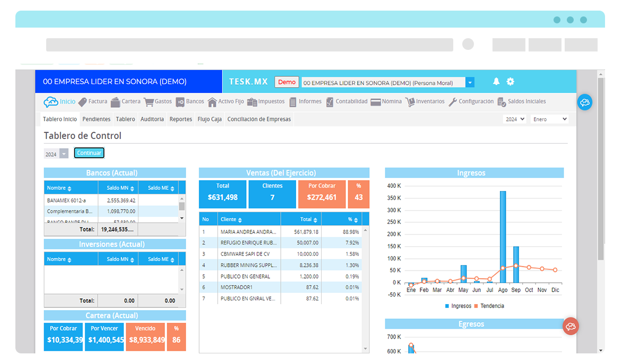
Task: Open Gastos shopping cart icon
Action: point(149,102)
